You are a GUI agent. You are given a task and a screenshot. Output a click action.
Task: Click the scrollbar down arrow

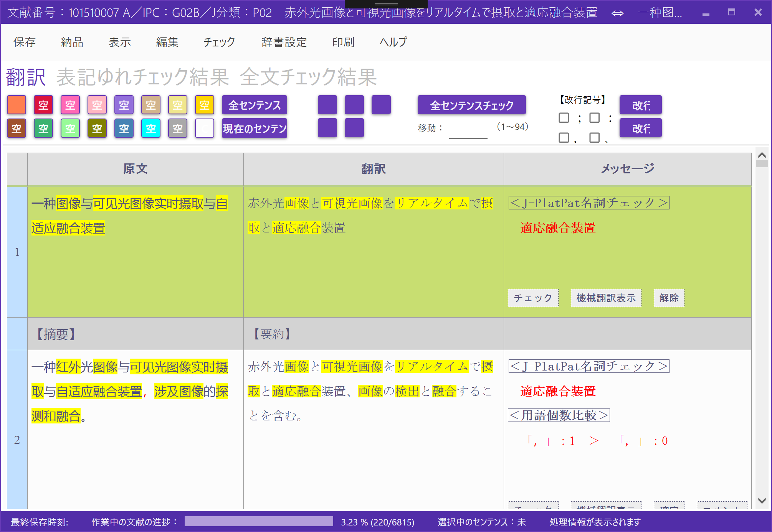click(762, 501)
